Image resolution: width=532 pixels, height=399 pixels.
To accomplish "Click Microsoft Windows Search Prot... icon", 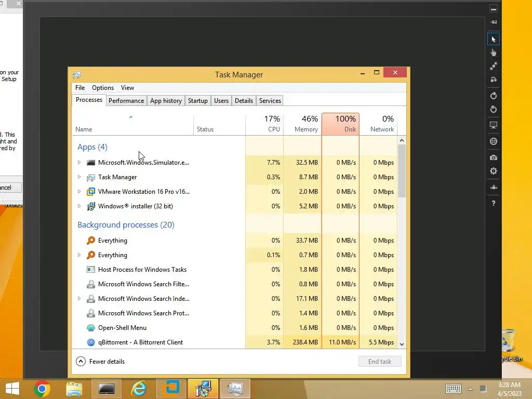I will point(90,313).
